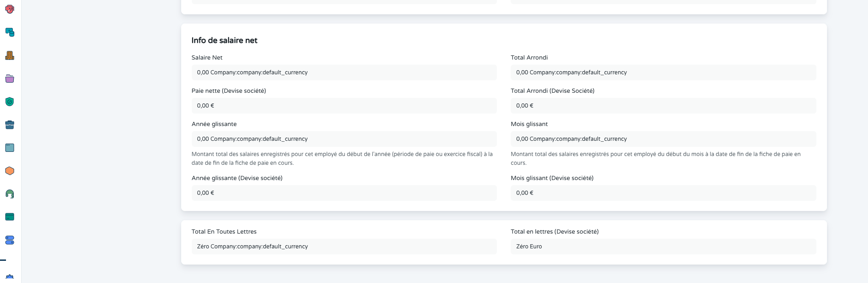Click the blue briefcase icon
The width and height of the screenshot is (868, 283).
10,125
